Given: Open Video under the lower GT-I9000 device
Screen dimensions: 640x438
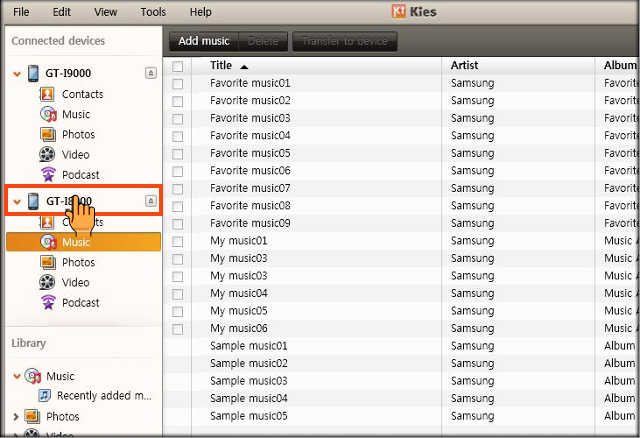Looking at the screenshot, I should (x=76, y=282).
